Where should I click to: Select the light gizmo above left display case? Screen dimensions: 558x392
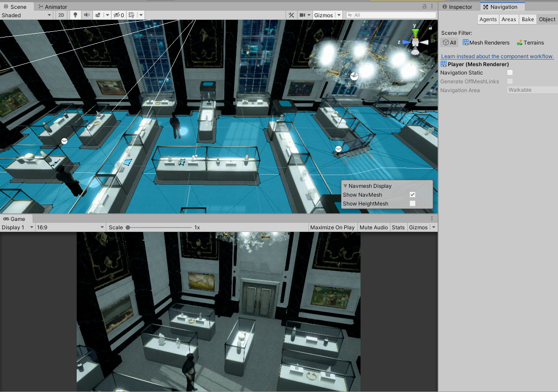coord(64,141)
